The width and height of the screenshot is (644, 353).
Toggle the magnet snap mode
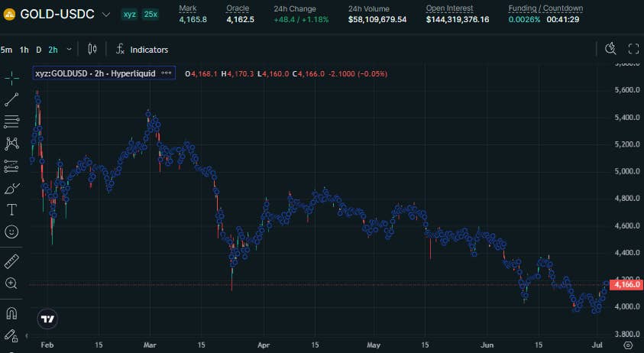12,313
